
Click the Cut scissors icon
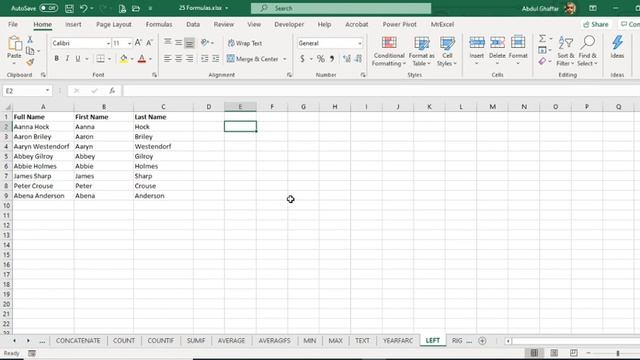pyautogui.click(x=30, y=40)
